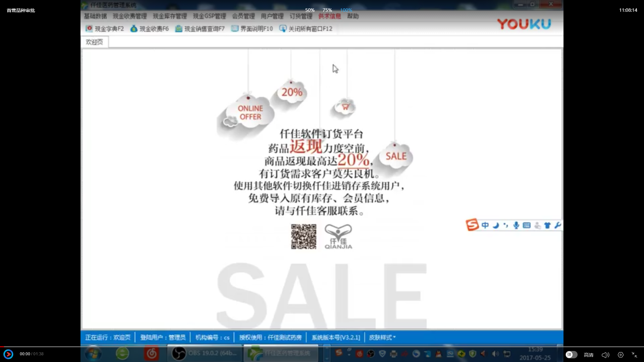Click the QIANJIA logo on welcome page

tap(338, 237)
